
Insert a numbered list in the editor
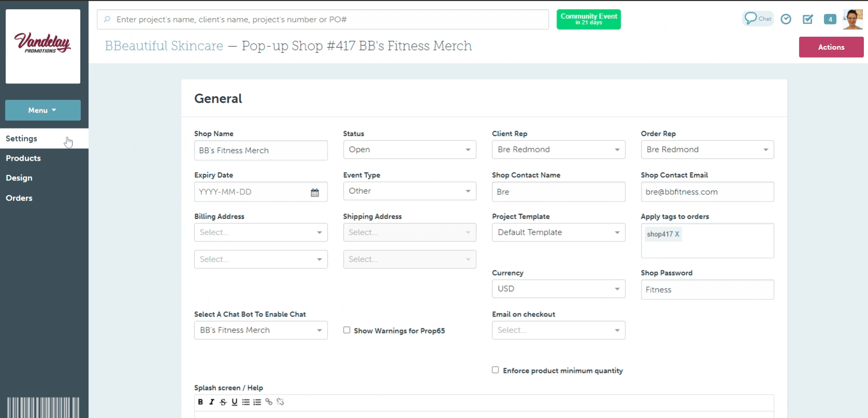[257, 402]
